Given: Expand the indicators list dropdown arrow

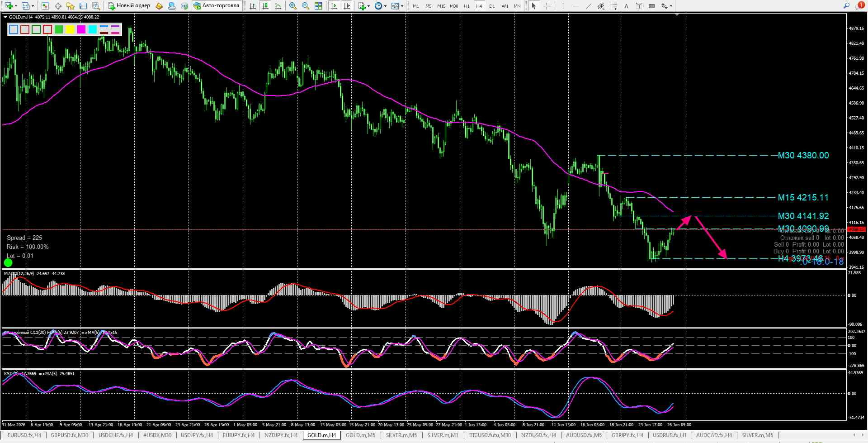Looking at the screenshot, I should pos(368,6).
